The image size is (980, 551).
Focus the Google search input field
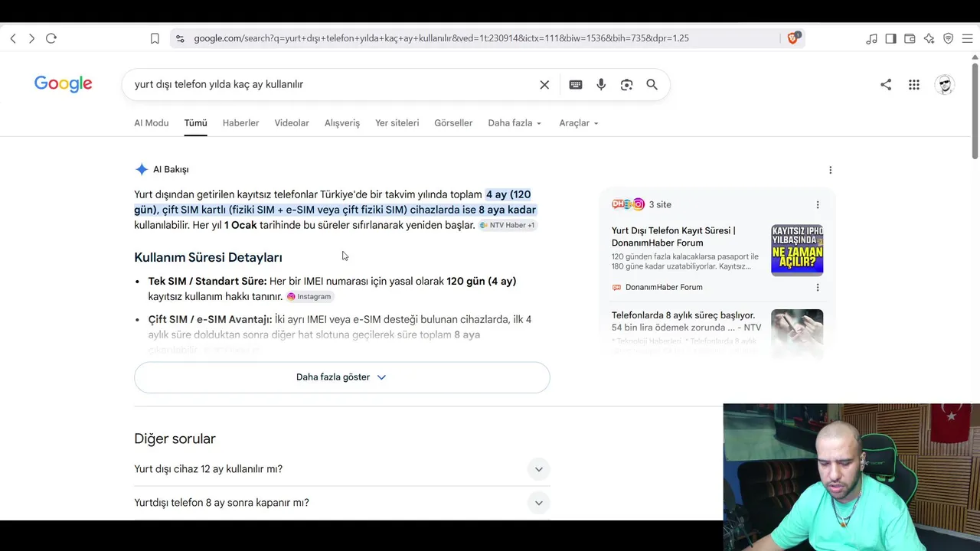333,85
